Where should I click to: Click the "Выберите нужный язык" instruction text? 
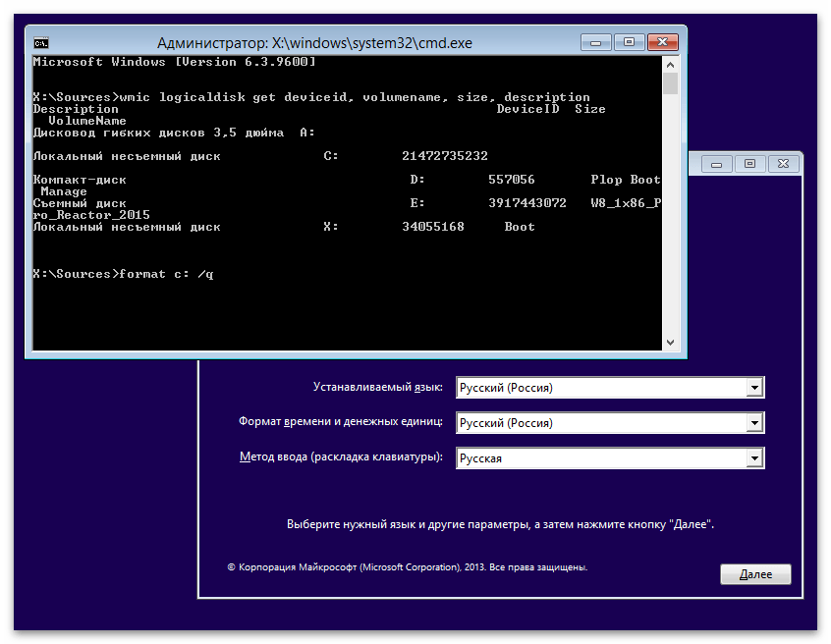500,524
